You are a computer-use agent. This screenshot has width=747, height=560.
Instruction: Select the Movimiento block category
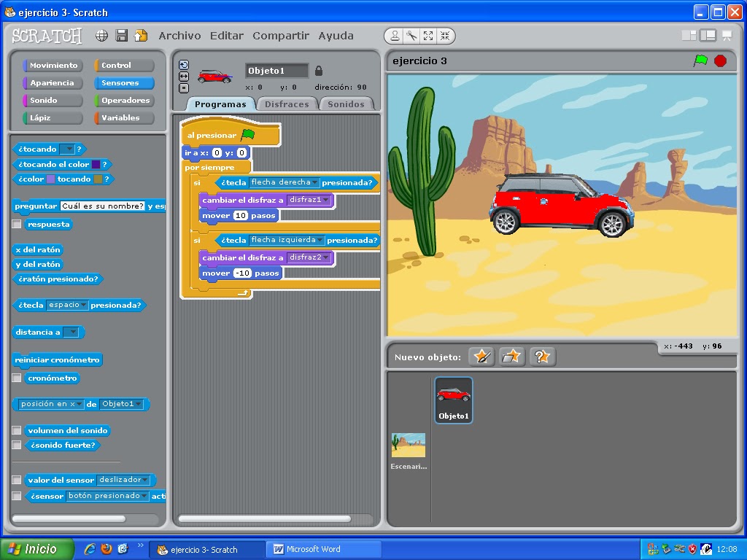(53, 65)
